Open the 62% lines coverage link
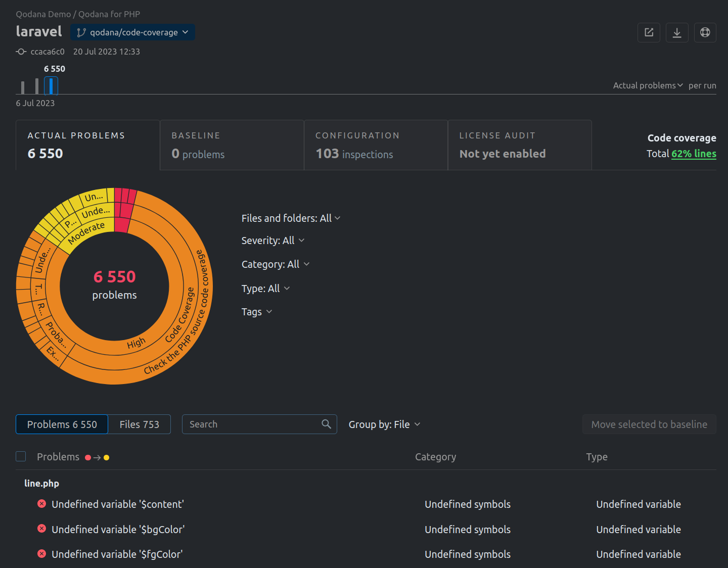Image resolution: width=728 pixels, height=568 pixels. [694, 154]
